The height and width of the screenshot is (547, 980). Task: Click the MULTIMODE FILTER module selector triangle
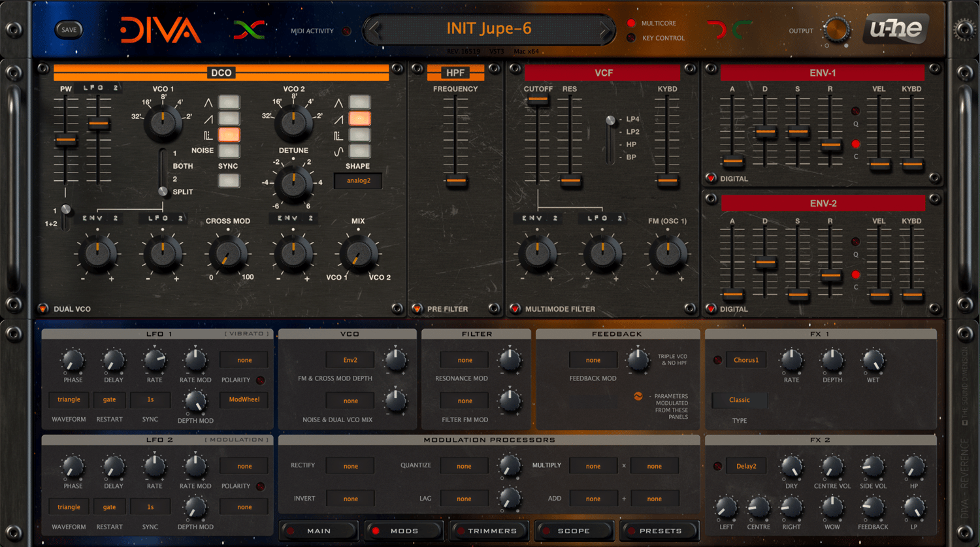pos(515,308)
